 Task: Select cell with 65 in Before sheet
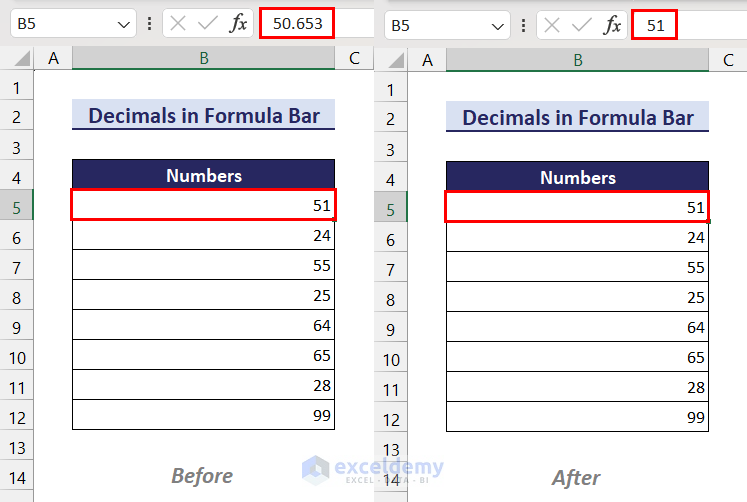[x=203, y=355]
